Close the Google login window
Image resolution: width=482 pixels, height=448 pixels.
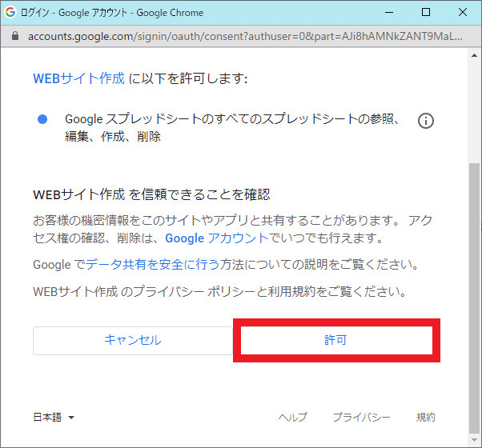click(463, 12)
